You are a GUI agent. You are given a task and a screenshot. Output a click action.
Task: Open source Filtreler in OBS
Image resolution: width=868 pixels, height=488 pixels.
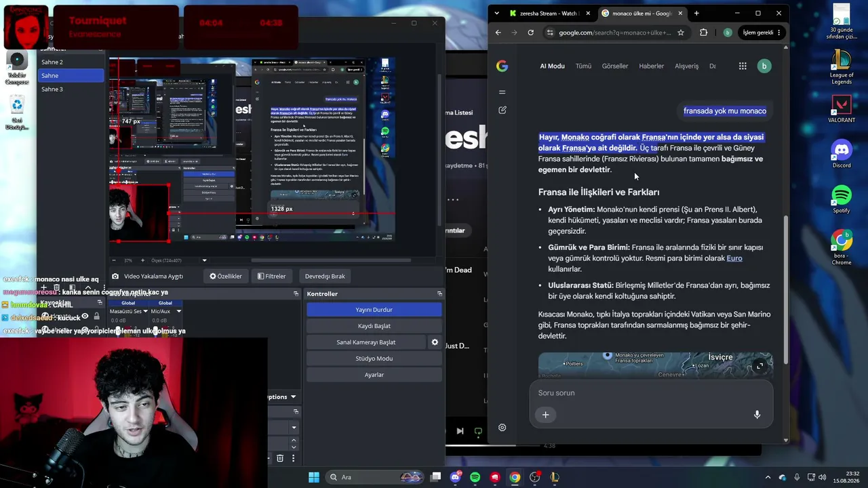pyautogui.click(x=271, y=277)
